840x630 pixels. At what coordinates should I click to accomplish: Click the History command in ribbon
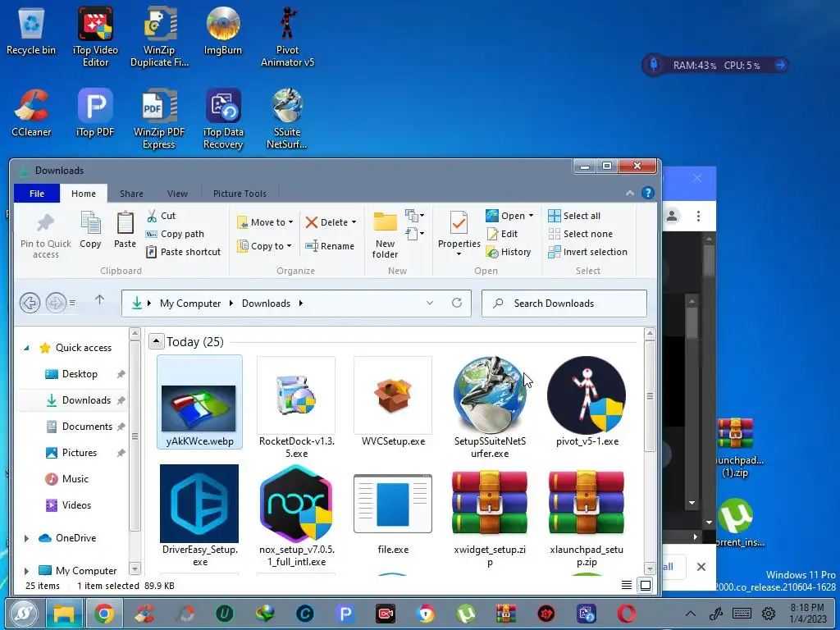pyautogui.click(x=509, y=252)
